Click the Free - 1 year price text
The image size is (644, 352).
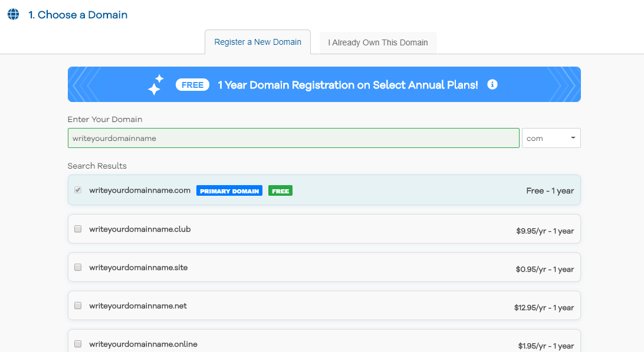550,191
